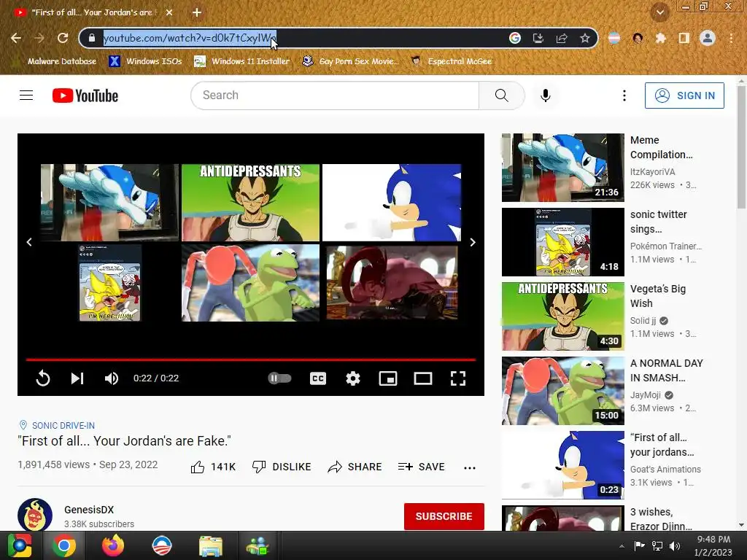Launch Firefox from the taskbar
The height and width of the screenshot is (560, 747).
[x=113, y=545]
